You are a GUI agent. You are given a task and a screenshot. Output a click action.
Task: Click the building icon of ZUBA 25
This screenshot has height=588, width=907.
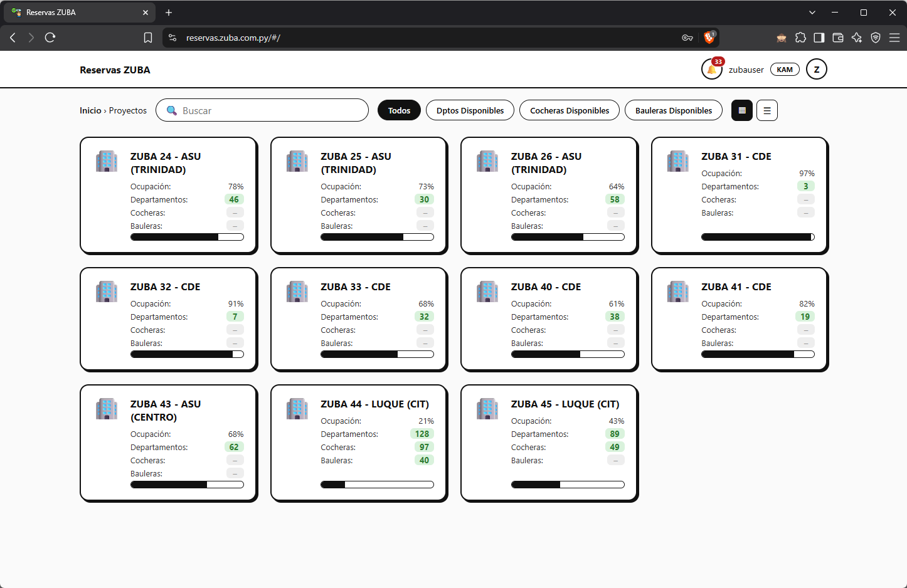[x=297, y=161]
